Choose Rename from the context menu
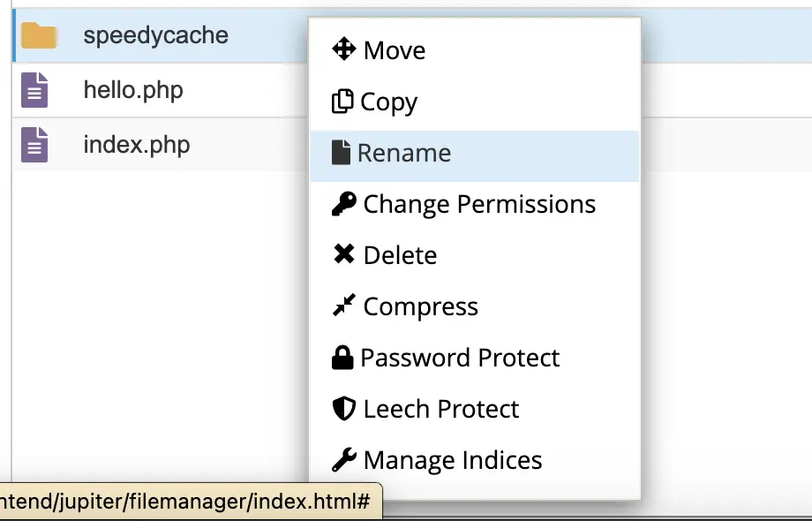 point(404,153)
